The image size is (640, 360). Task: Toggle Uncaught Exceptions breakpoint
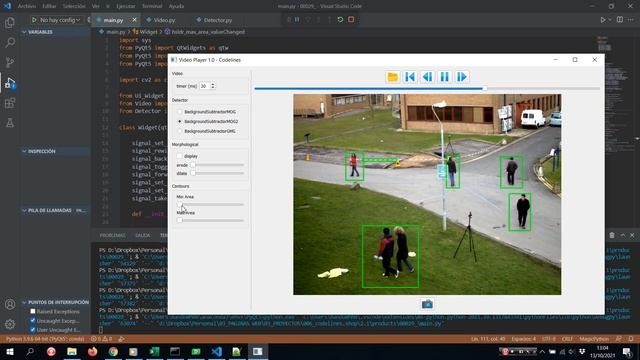33,321
